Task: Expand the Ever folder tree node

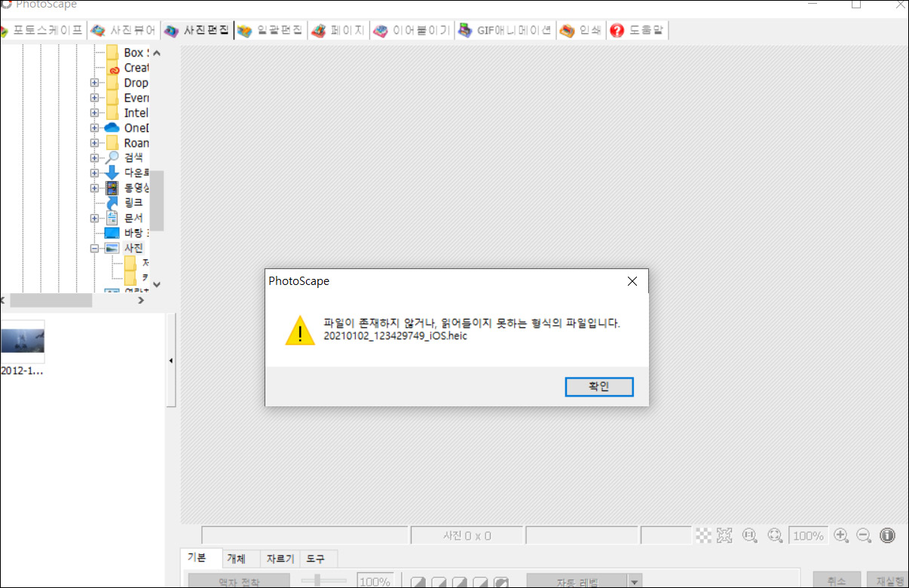Action: 95,98
